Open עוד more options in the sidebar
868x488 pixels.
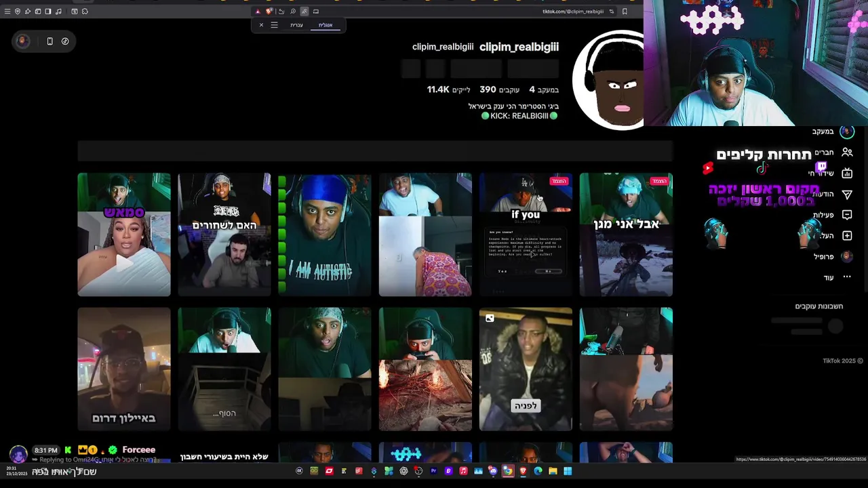(x=837, y=277)
